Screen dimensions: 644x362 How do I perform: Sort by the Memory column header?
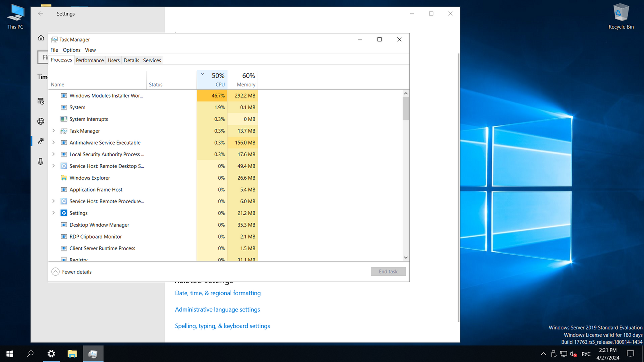pos(243,79)
